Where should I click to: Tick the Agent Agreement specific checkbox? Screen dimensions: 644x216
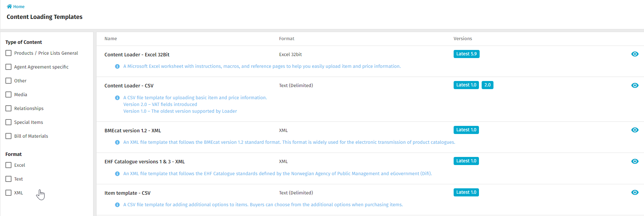[8, 67]
